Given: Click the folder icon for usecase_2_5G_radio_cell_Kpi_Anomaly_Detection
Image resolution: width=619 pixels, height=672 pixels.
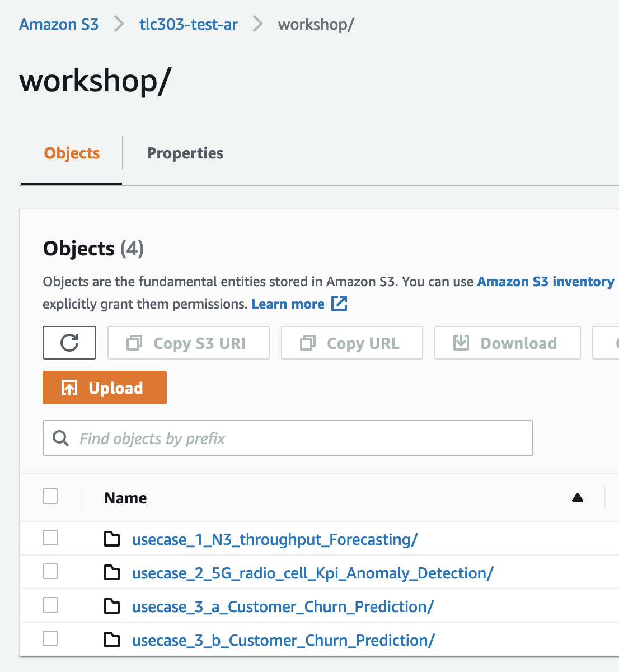Looking at the screenshot, I should [x=112, y=573].
